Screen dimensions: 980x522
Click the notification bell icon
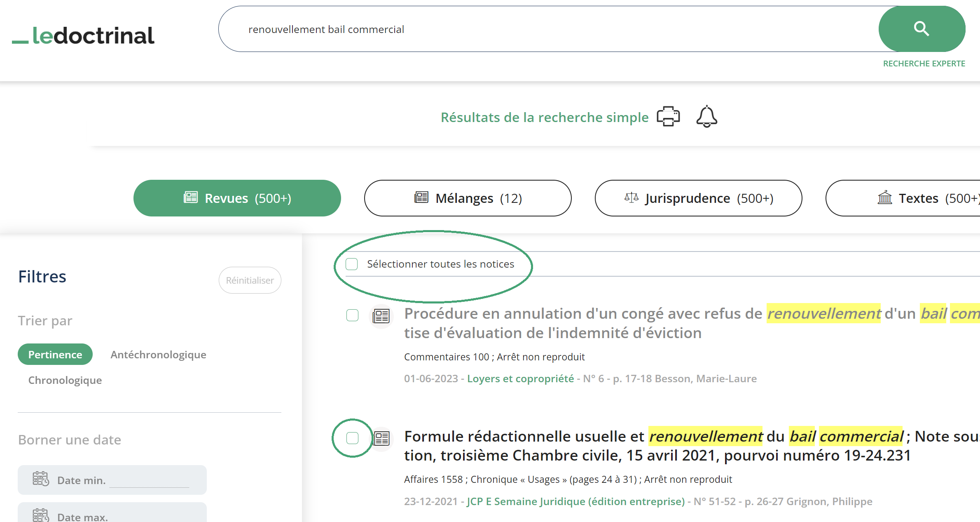tap(706, 117)
